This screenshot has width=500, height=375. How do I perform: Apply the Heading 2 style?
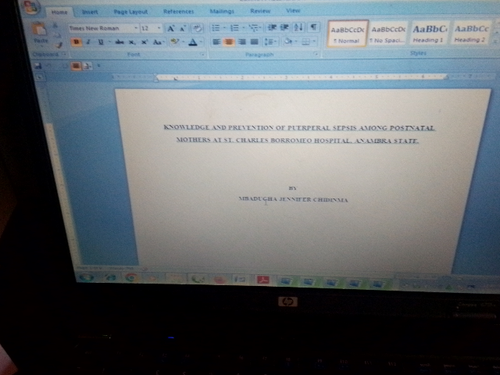click(471, 33)
